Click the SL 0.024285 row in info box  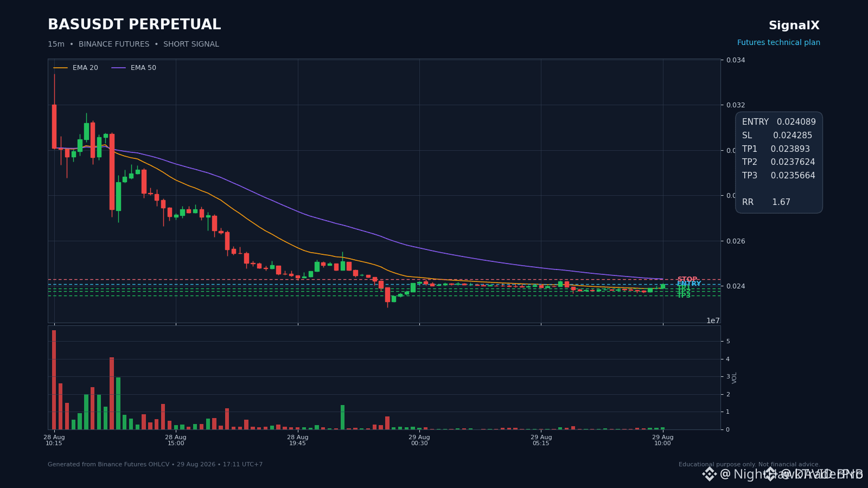tap(777, 136)
